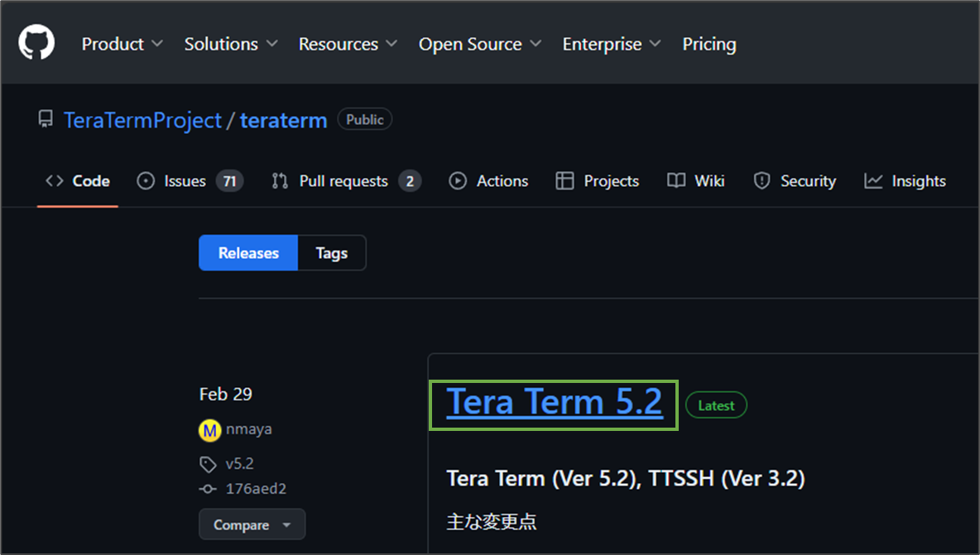Switch to the Pull requests tab
This screenshot has width=980, height=555.
point(346,181)
